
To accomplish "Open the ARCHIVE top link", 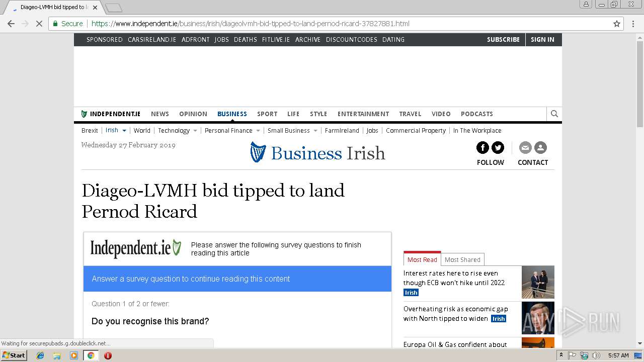I will (x=308, y=40).
